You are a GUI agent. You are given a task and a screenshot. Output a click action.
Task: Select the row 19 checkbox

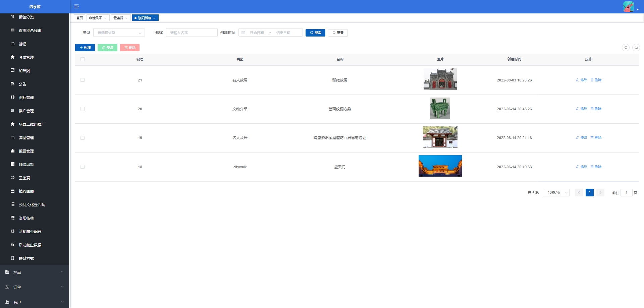tap(83, 138)
